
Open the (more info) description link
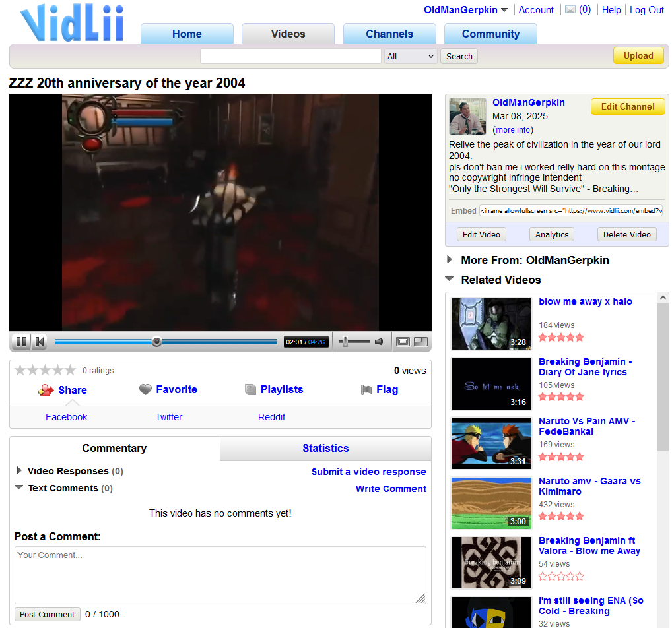pos(512,130)
